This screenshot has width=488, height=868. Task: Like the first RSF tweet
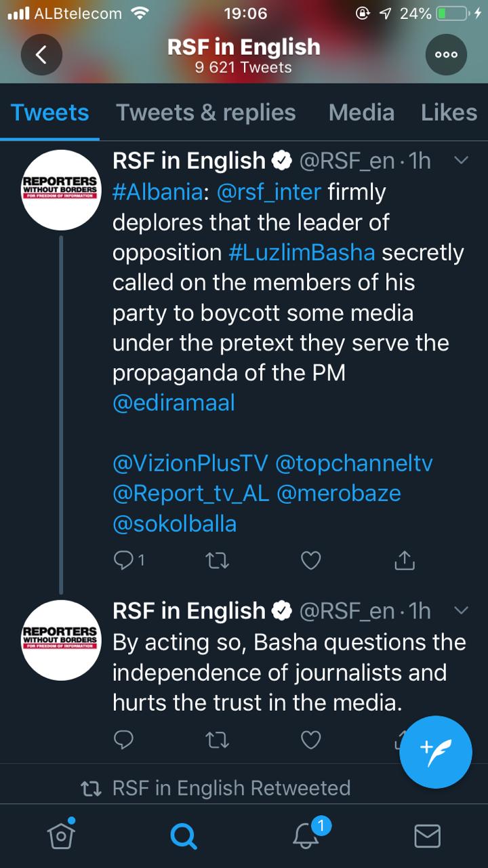coord(310,560)
